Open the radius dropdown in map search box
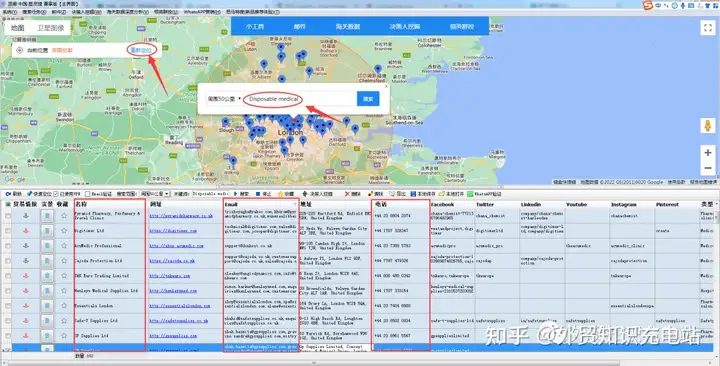Image resolution: width=720 pixels, height=366 pixels. (224, 99)
